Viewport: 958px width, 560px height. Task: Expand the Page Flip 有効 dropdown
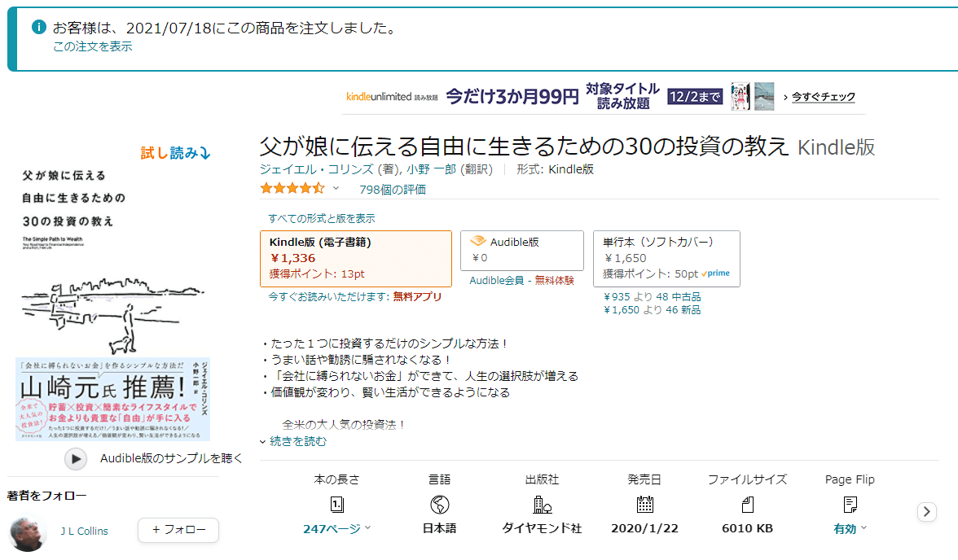[x=850, y=529]
